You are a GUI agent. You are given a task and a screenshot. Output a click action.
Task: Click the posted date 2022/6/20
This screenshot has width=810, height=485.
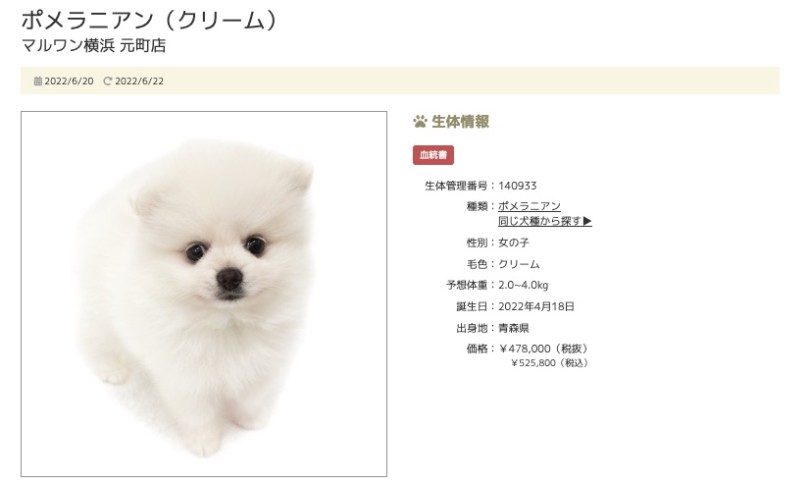coord(69,81)
